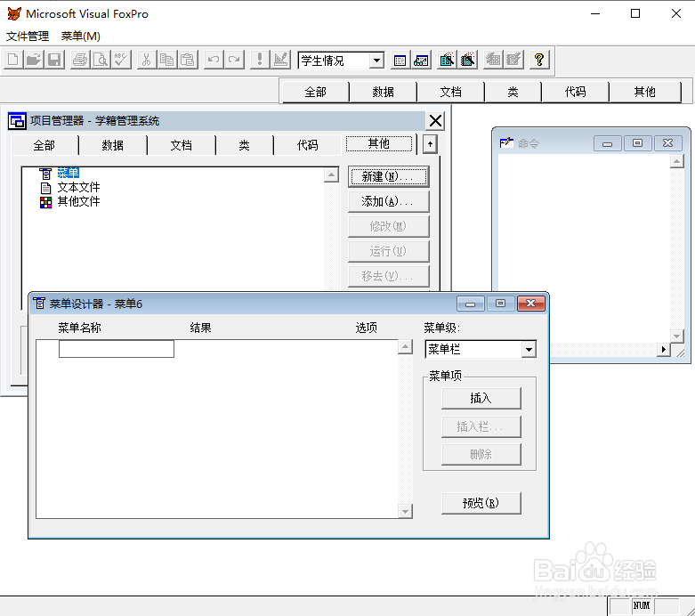The width and height of the screenshot is (695, 616).
Task: Select the 其他文件 tree item
Action: (x=78, y=201)
